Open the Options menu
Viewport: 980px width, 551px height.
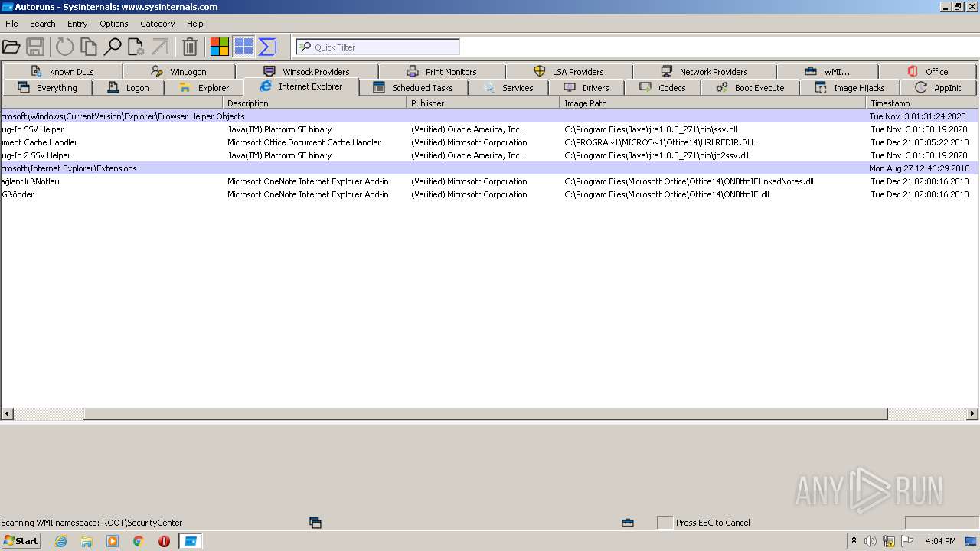click(114, 24)
